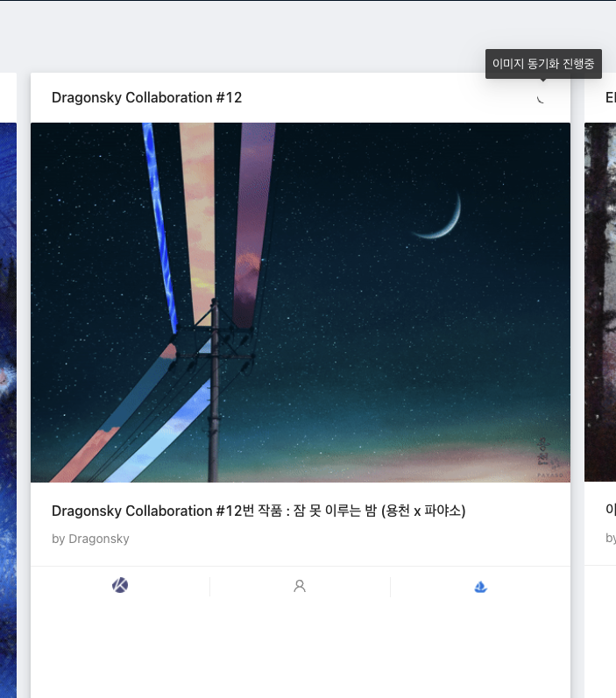Open the forest artwork card on right

[600, 302]
